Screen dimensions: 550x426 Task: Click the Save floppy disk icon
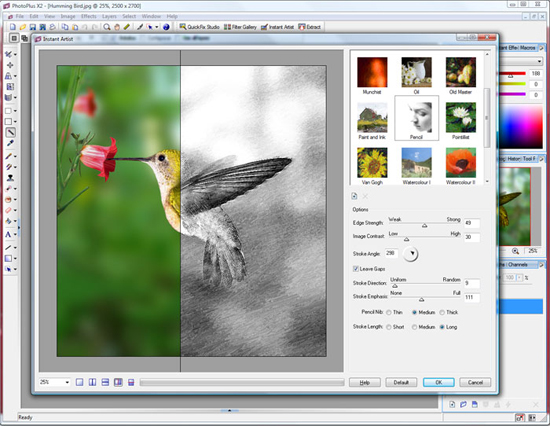tap(33, 27)
